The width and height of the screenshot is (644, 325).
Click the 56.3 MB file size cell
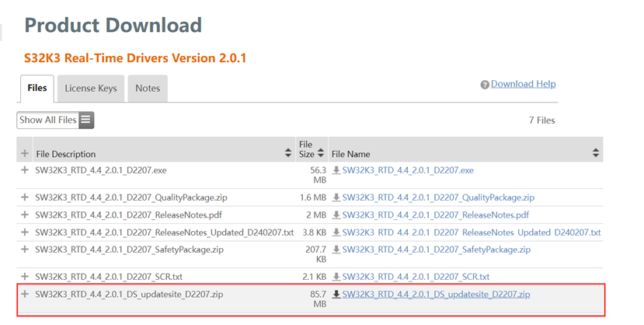(318, 175)
